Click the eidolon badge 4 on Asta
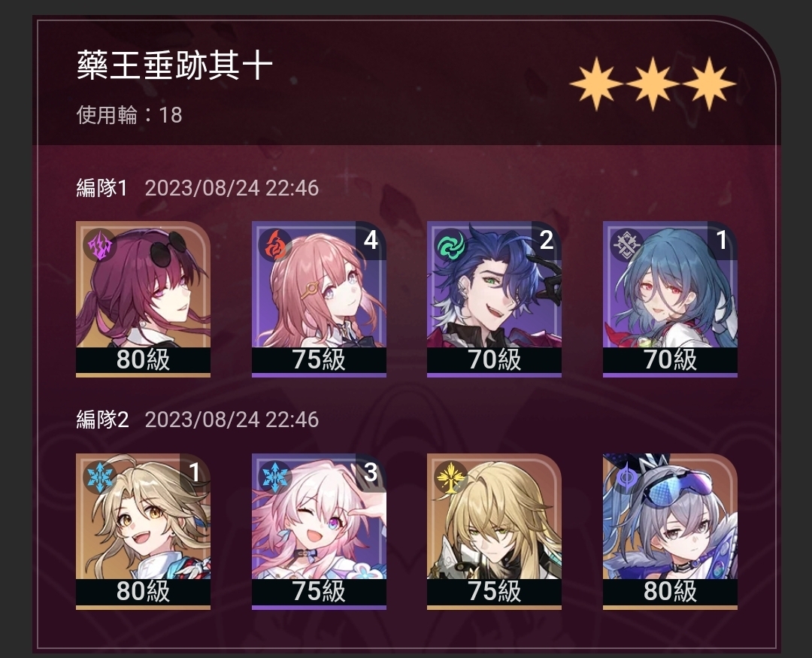This screenshot has height=658, width=812. point(371,241)
